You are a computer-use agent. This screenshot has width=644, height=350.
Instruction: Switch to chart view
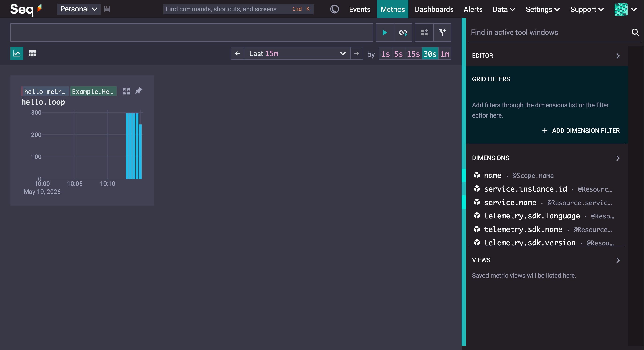pyautogui.click(x=17, y=54)
